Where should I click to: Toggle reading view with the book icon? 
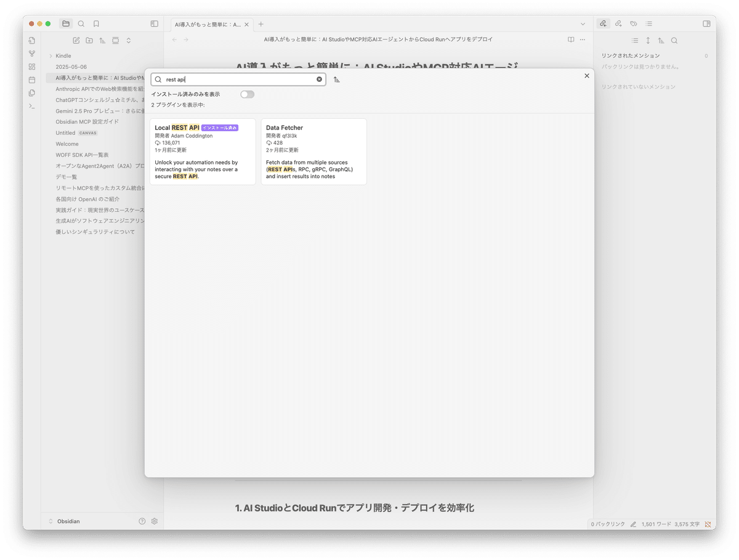coord(570,39)
